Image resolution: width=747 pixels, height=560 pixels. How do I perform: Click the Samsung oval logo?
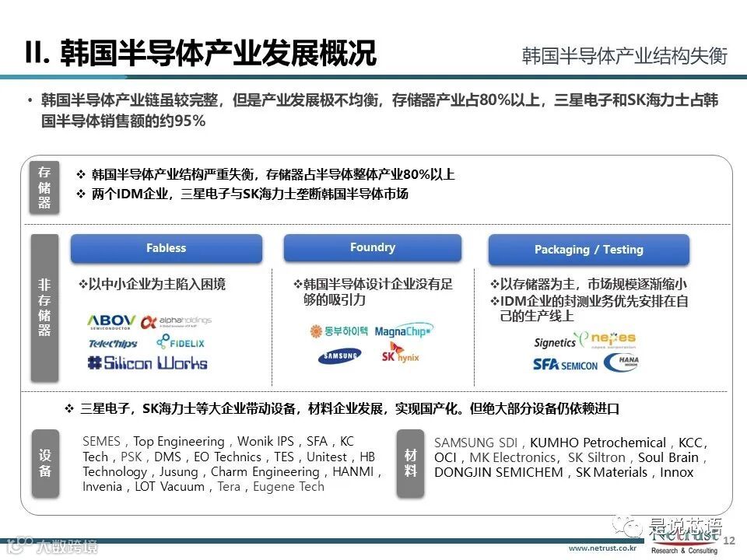[340, 355]
